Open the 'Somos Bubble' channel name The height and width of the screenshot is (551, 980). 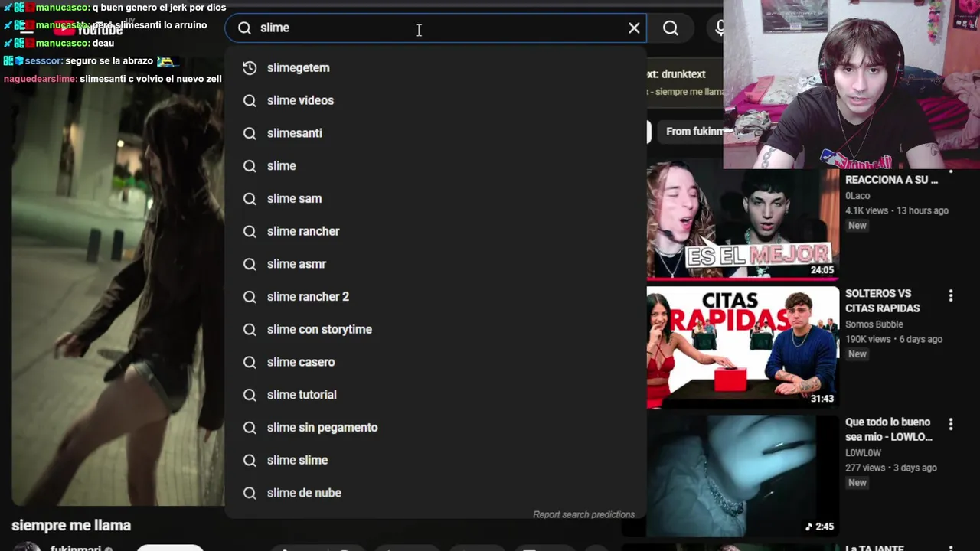[874, 324]
